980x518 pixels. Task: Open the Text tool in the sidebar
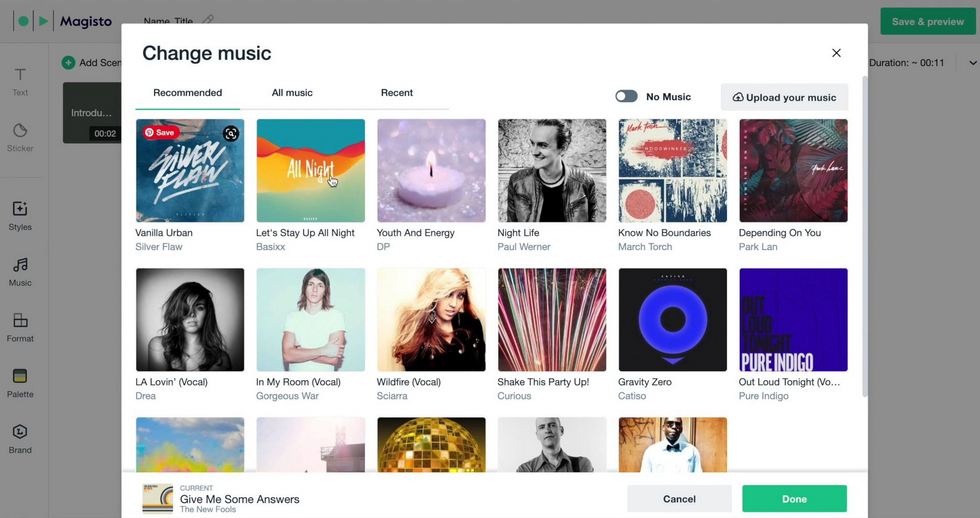point(20,81)
